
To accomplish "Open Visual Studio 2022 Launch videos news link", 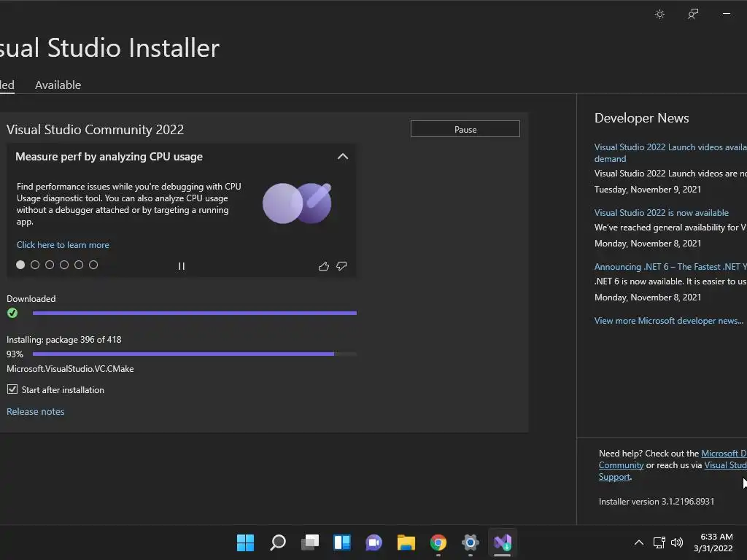I will (670, 153).
